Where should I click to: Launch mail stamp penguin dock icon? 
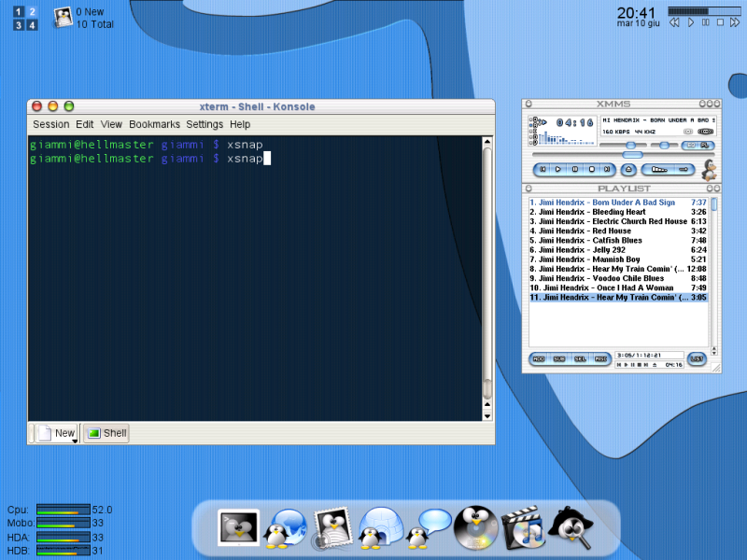[332, 527]
